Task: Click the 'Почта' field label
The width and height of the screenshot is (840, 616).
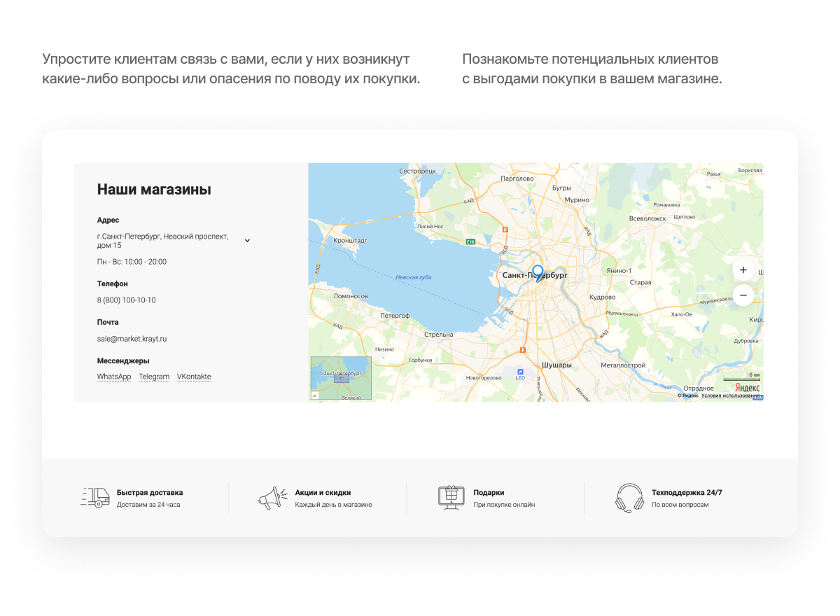Action: 108,323
